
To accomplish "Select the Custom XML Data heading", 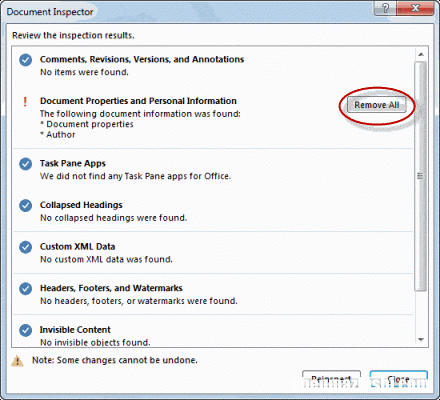I will [78, 247].
